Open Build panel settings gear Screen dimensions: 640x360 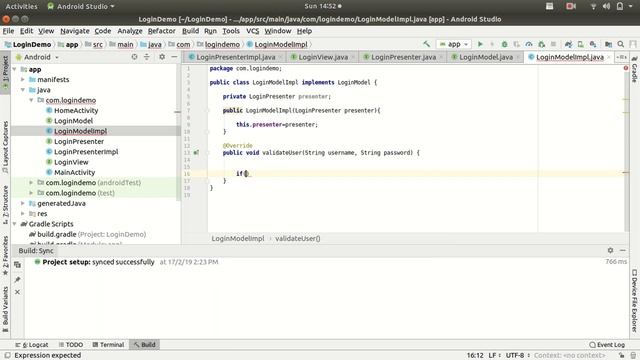pyautogui.click(x=610, y=250)
